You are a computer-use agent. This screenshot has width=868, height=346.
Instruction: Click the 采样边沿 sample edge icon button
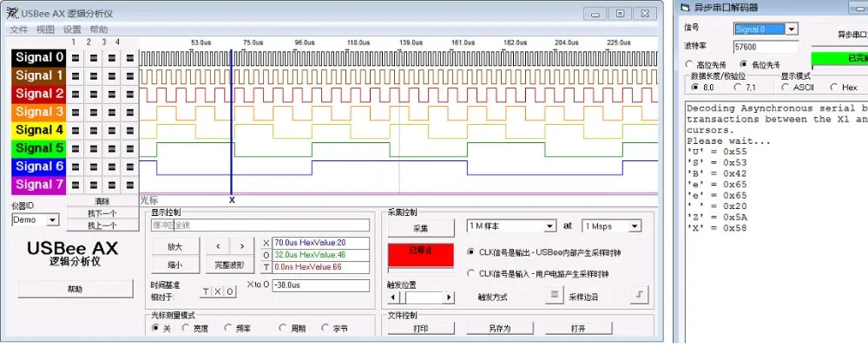[x=639, y=296]
